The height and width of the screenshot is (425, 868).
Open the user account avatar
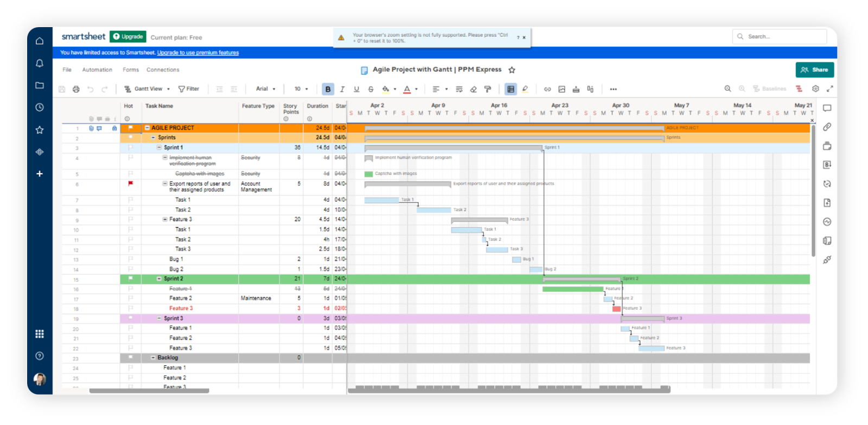[x=40, y=379]
